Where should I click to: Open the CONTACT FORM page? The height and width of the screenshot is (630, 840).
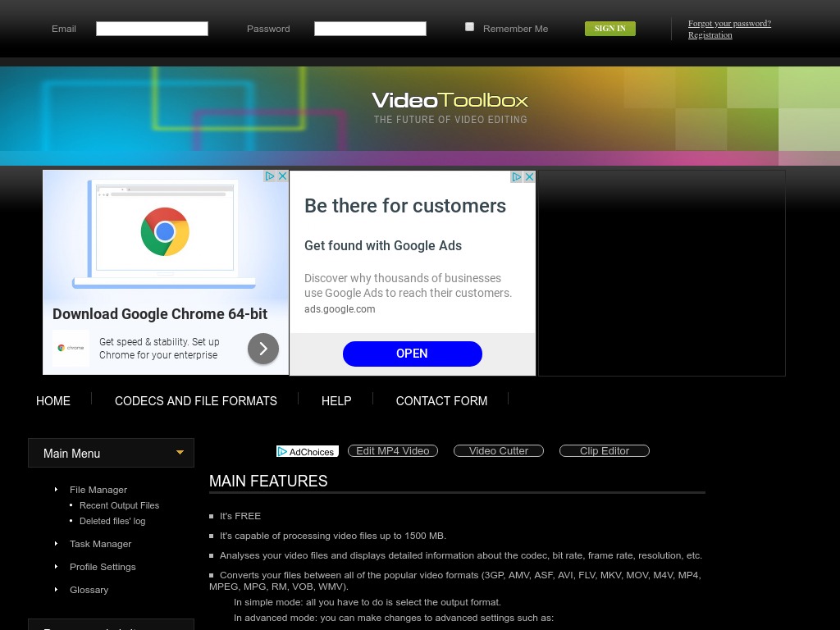(x=441, y=400)
